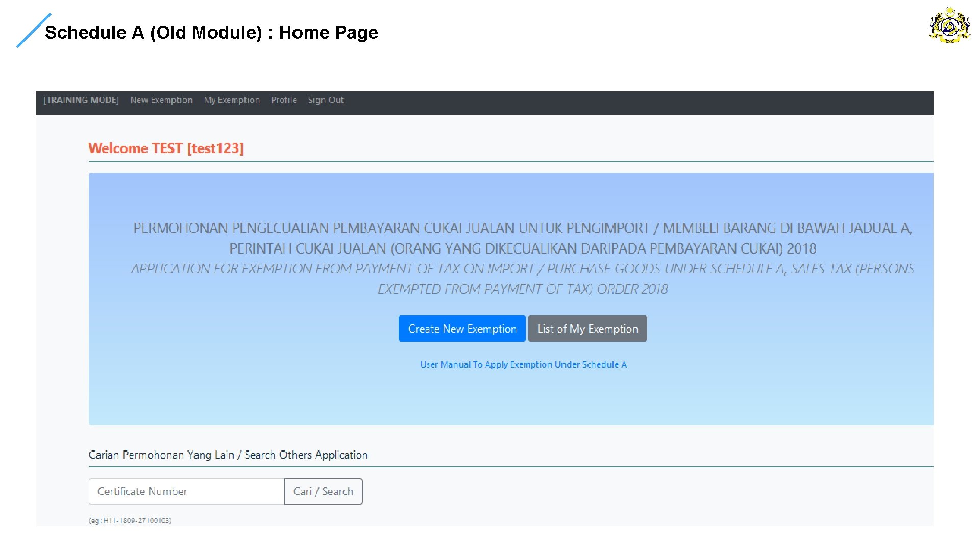Click the blue diagonal slash beside title
The image size is (980, 551).
[34, 31]
